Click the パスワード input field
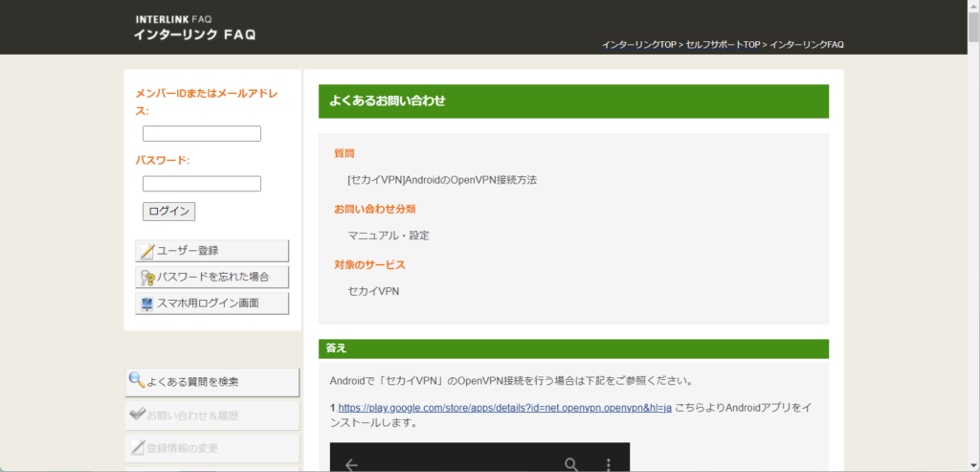980x472 pixels. pos(202,184)
